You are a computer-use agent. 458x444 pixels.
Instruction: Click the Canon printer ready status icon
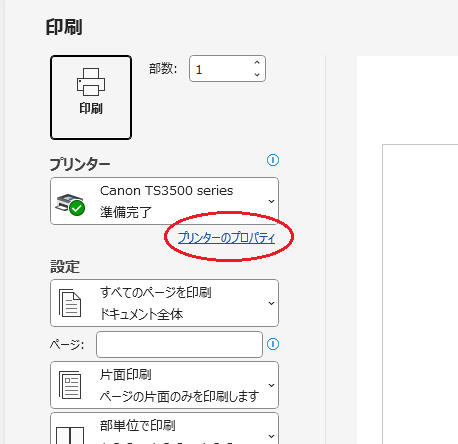click(70, 204)
